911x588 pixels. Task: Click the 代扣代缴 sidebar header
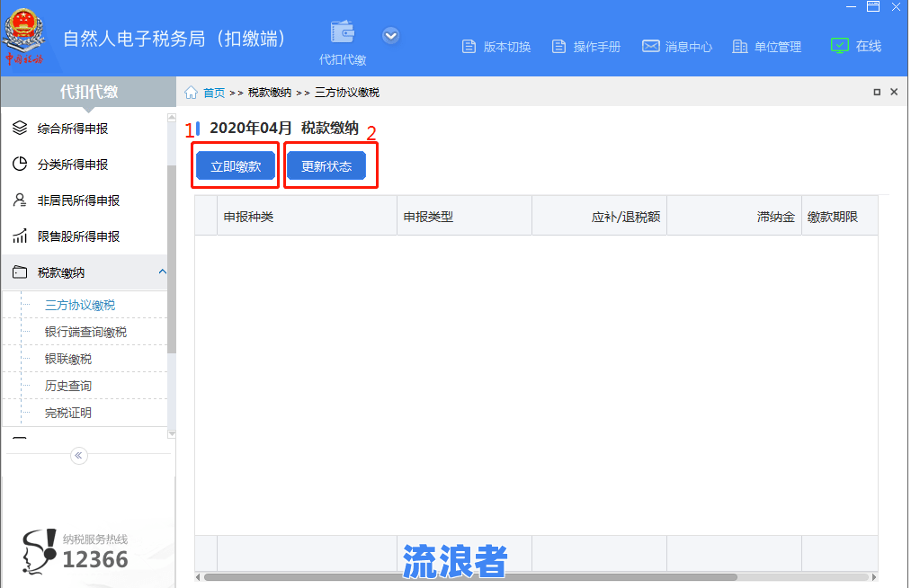point(89,92)
